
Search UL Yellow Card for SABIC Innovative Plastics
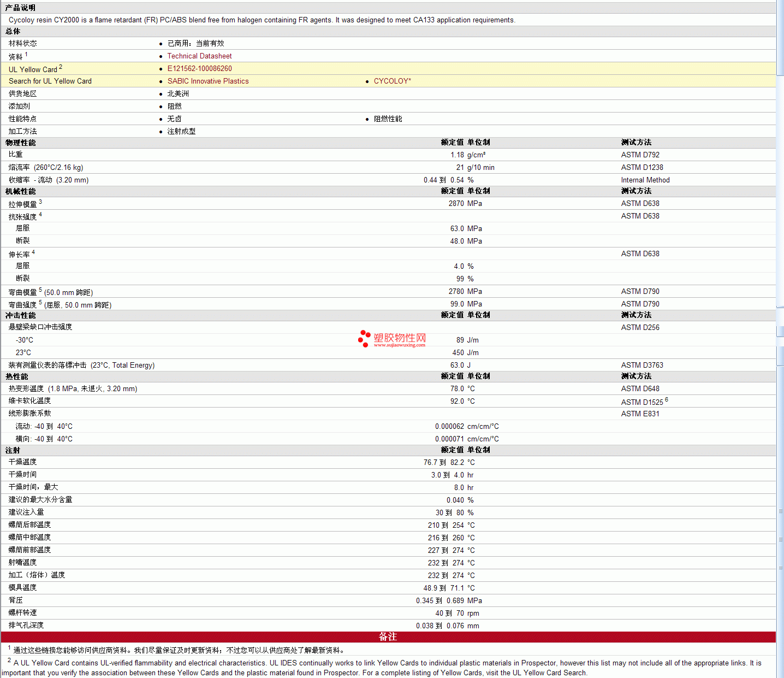coord(208,81)
